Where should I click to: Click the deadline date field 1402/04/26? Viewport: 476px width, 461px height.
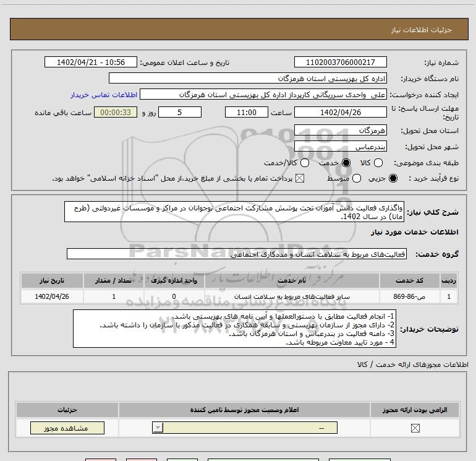tap(340, 113)
